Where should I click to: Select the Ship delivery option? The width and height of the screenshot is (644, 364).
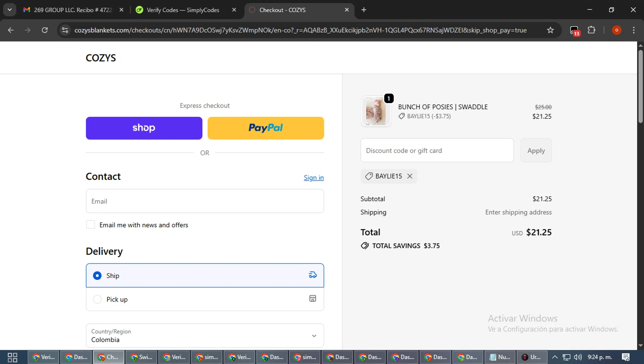tap(205, 275)
